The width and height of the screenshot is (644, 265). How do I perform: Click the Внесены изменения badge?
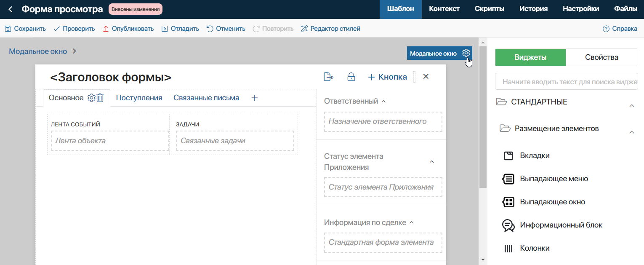pyautogui.click(x=136, y=9)
